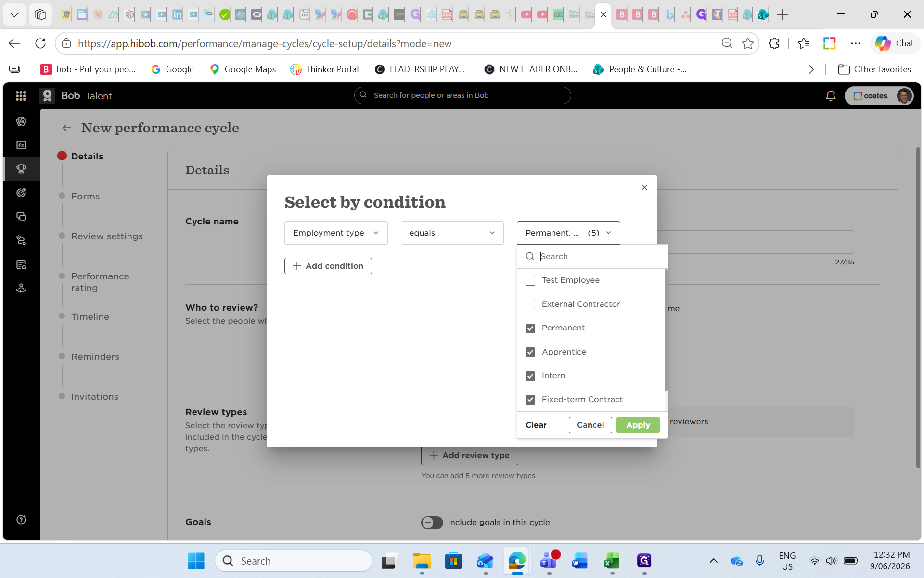Click the employment type Search field

(x=592, y=256)
